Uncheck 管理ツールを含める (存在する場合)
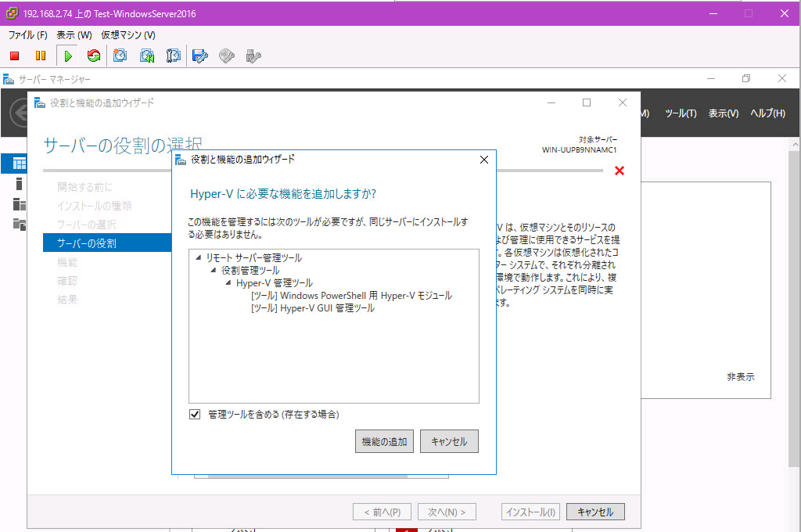The height and width of the screenshot is (532, 801). [x=194, y=415]
